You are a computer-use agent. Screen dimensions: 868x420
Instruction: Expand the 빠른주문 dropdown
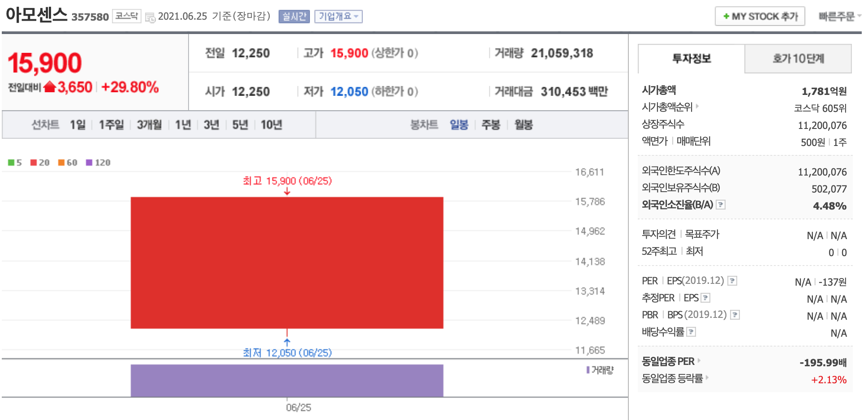pos(840,17)
